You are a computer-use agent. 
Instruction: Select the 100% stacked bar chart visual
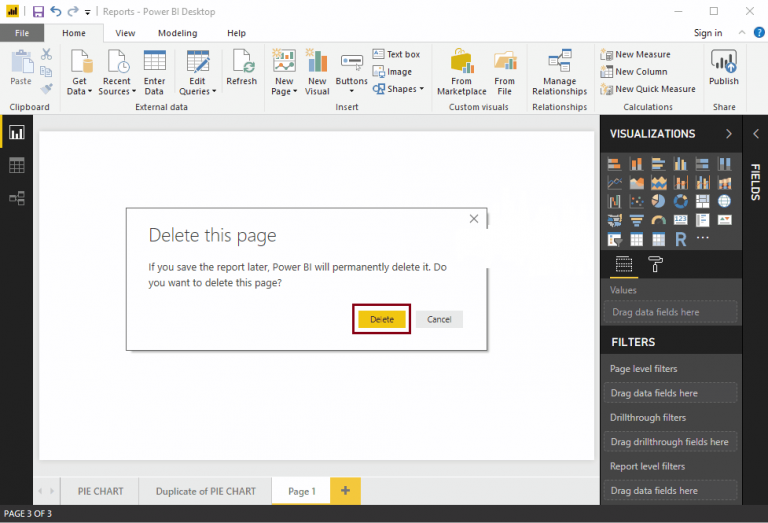coord(702,164)
